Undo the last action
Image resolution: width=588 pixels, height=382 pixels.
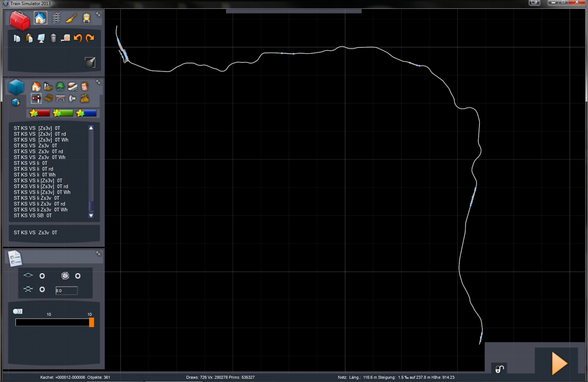tap(78, 38)
